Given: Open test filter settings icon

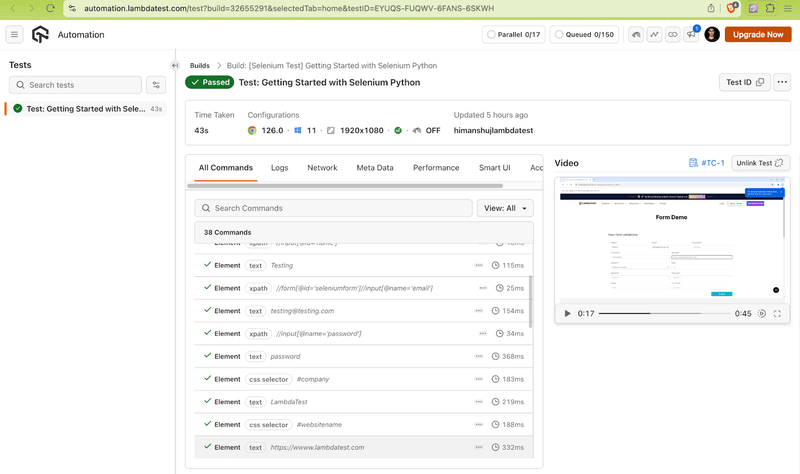Looking at the screenshot, I should (x=156, y=85).
